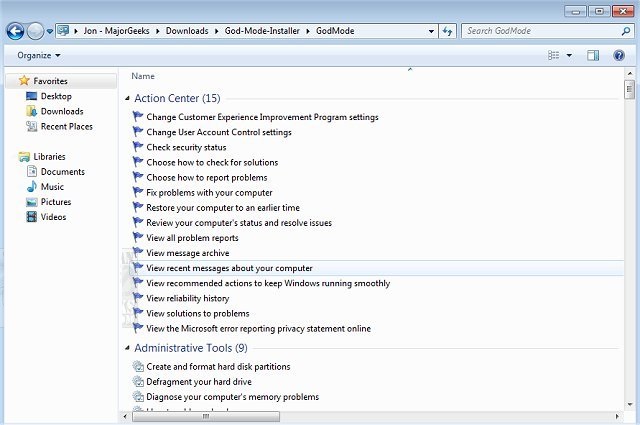Image resolution: width=640 pixels, height=425 pixels.
Task: Click flag icon beside View solutions to problems
Action: pyautogui.click(x=138, y=313)
